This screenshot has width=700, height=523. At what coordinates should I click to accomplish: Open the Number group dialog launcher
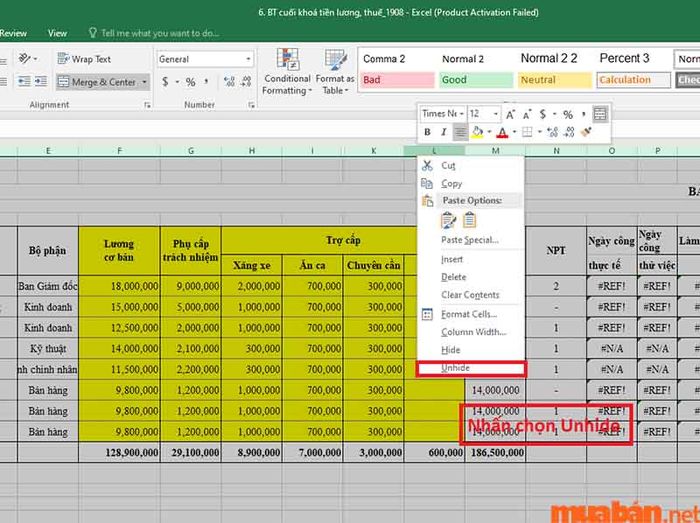coord(252,105)
